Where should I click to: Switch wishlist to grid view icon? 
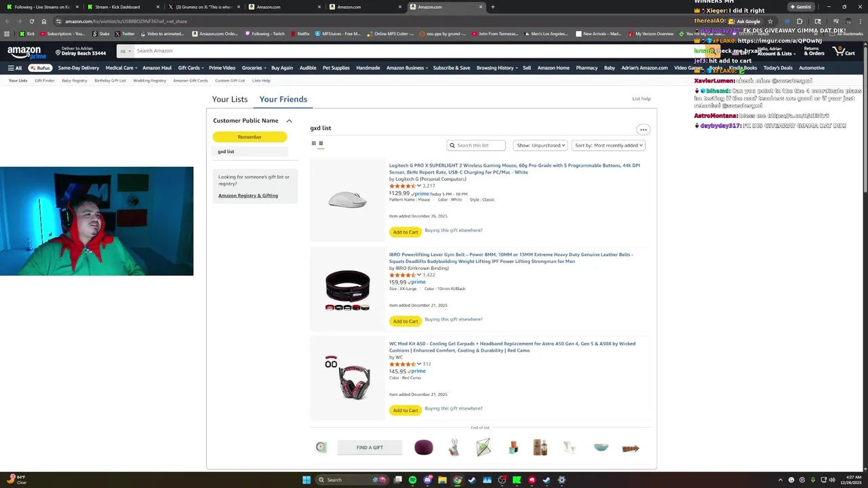(313, 143)
